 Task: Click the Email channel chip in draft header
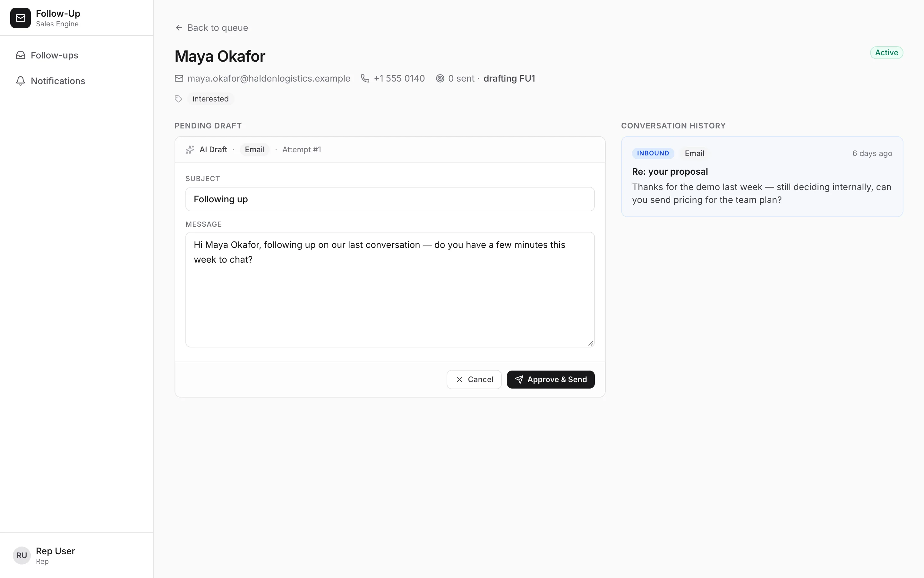tap(255, 149)
